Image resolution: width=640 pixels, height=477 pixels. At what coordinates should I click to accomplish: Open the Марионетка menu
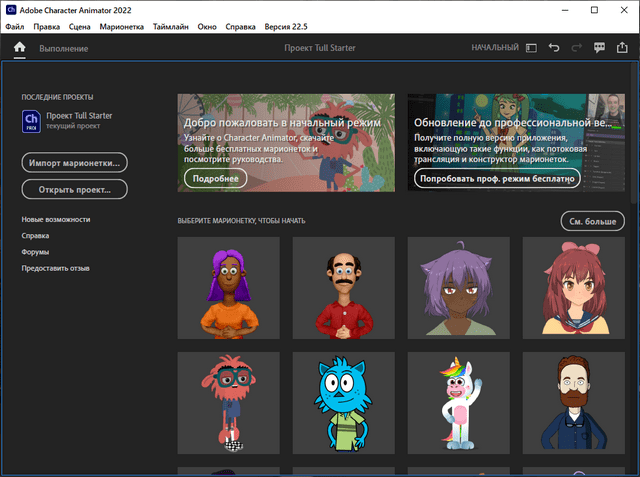[x=122, y=27]
